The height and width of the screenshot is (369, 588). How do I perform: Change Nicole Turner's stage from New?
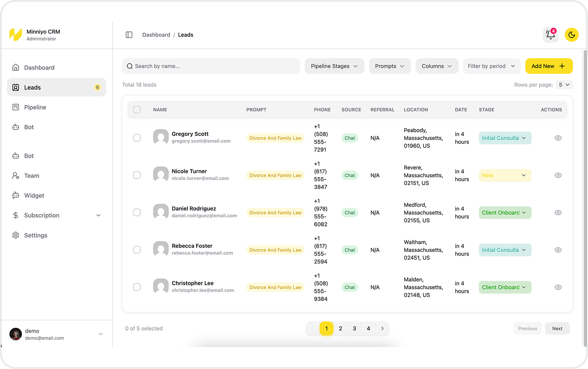(x=505, y=175)
